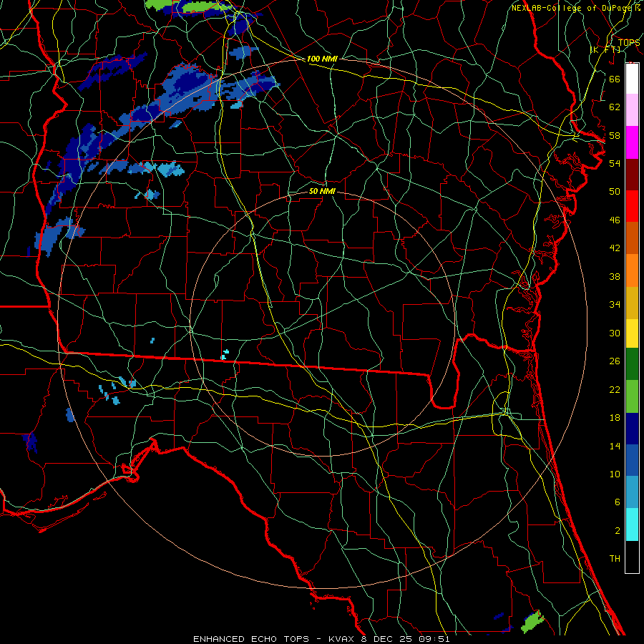
Task: Click the dark orange legend swatch
Action: point(632,238)
